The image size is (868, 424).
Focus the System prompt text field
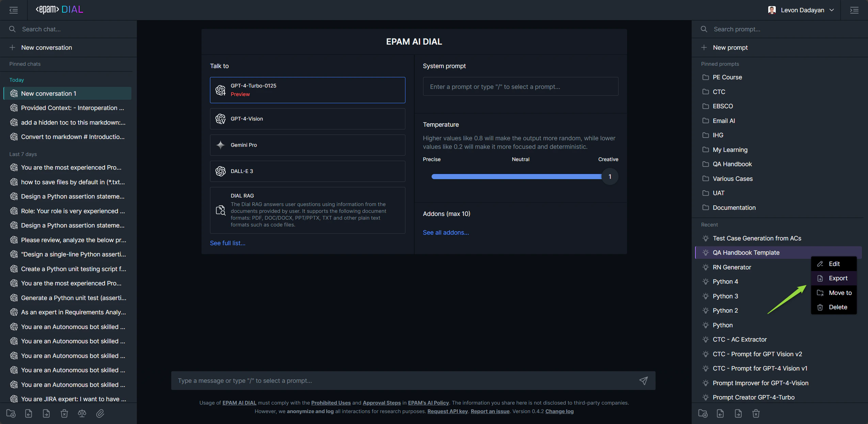(520, 87)
